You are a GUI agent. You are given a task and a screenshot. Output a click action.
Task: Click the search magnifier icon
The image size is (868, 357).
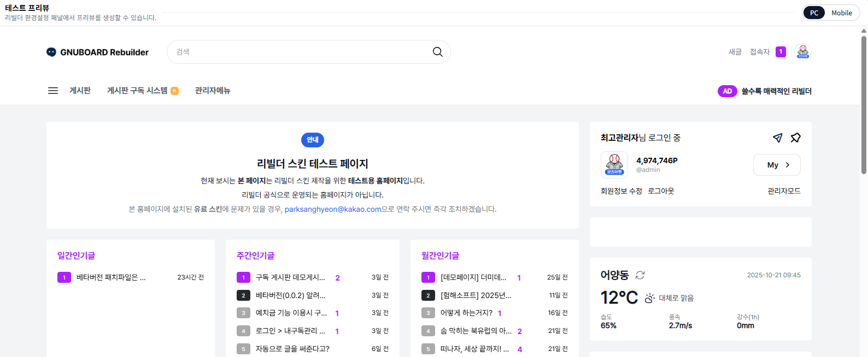point(437,52)
